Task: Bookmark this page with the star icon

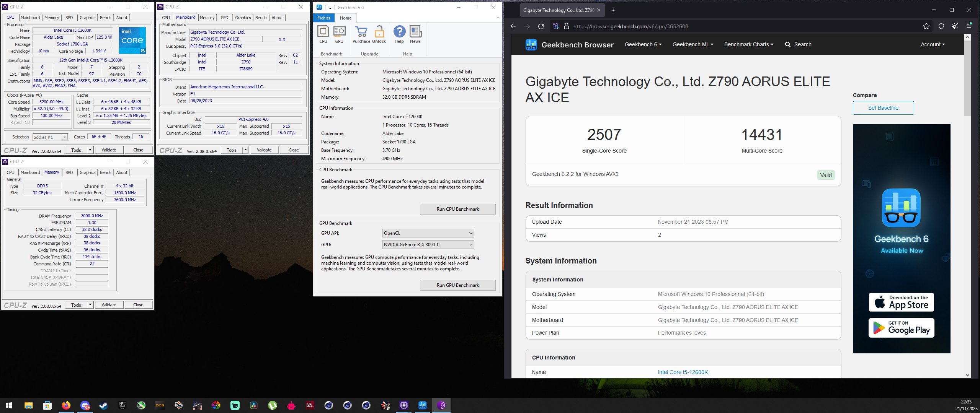Action: (x=926, y=26)
